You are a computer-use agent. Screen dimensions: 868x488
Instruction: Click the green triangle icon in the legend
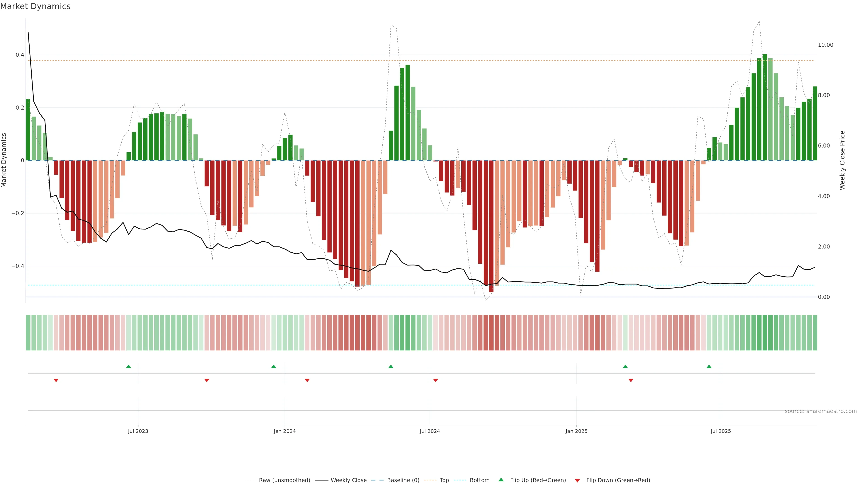pyautogui.click(x=501, y=480)
